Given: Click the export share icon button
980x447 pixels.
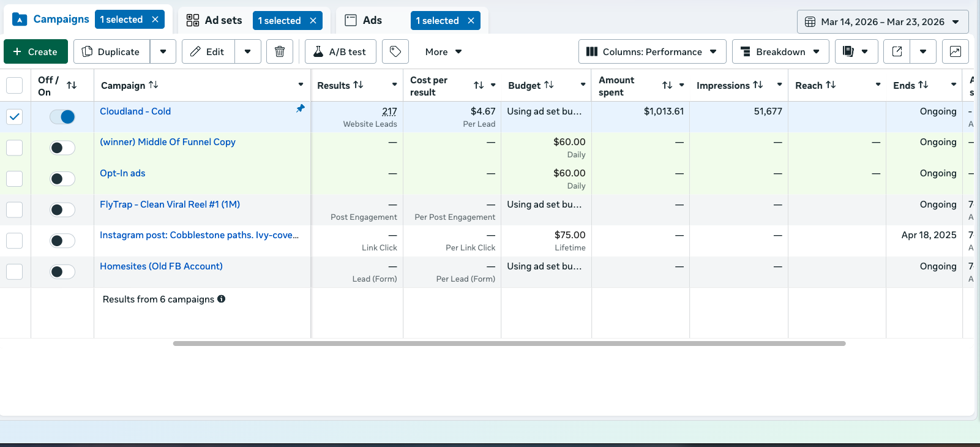Looking at the screenshot, I should tap(897, 51).
